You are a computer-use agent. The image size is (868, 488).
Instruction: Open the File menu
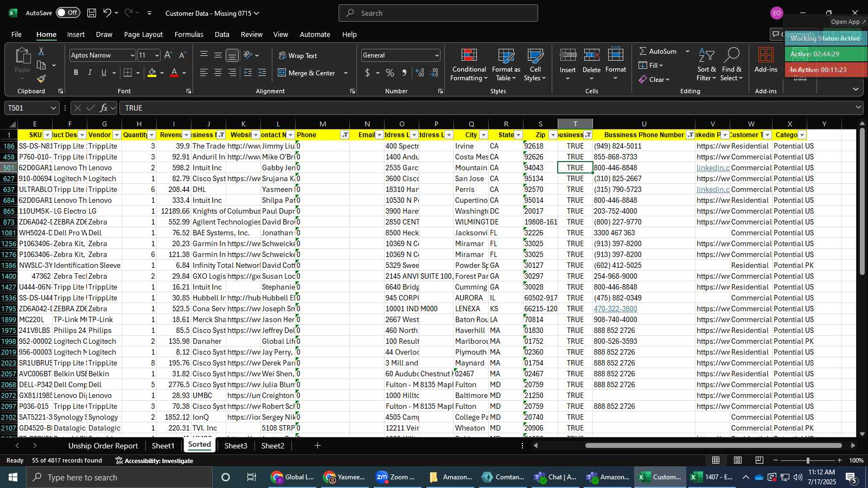coord(17,34)
